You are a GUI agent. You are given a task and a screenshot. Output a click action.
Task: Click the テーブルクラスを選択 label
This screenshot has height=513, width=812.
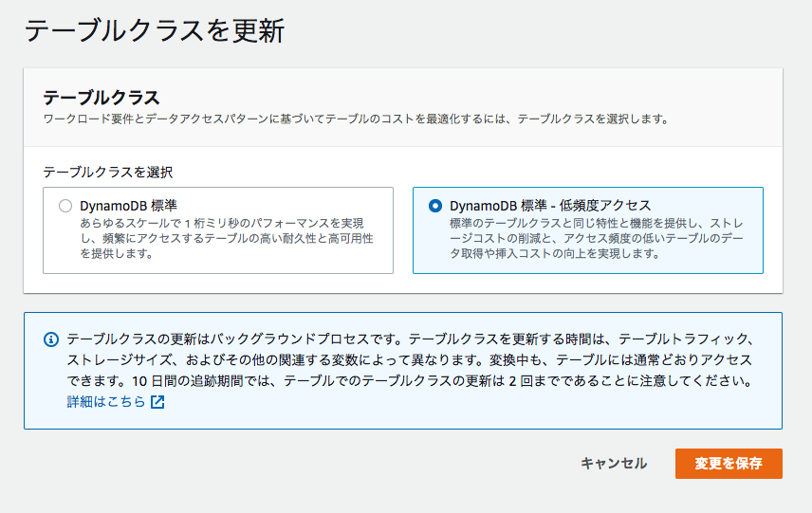[108, 172]
